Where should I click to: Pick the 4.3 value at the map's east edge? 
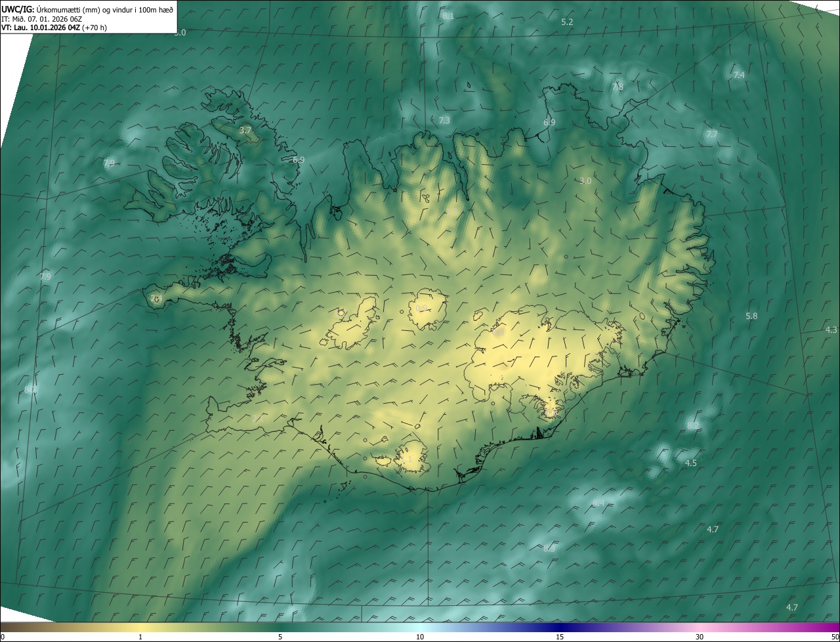(831, 330)
